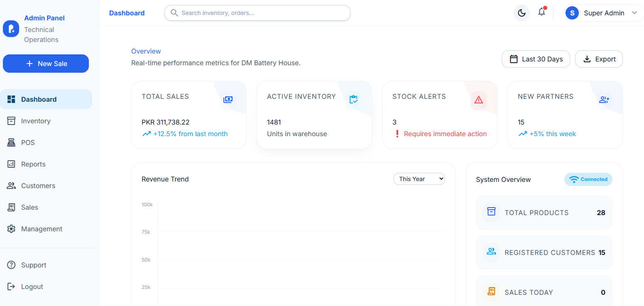Image resolution: width=644 pixels, height=306 pixels.
Task: Click the Stock Alerts warning triangle icon
Action: 479,100
